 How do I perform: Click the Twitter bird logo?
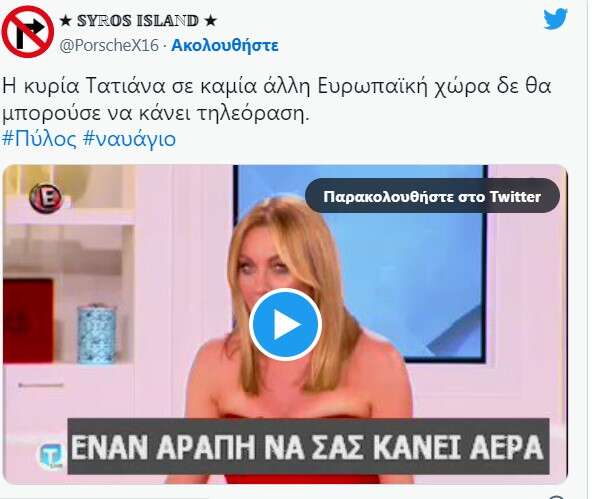pyautogui.click(x=556, y=19)
